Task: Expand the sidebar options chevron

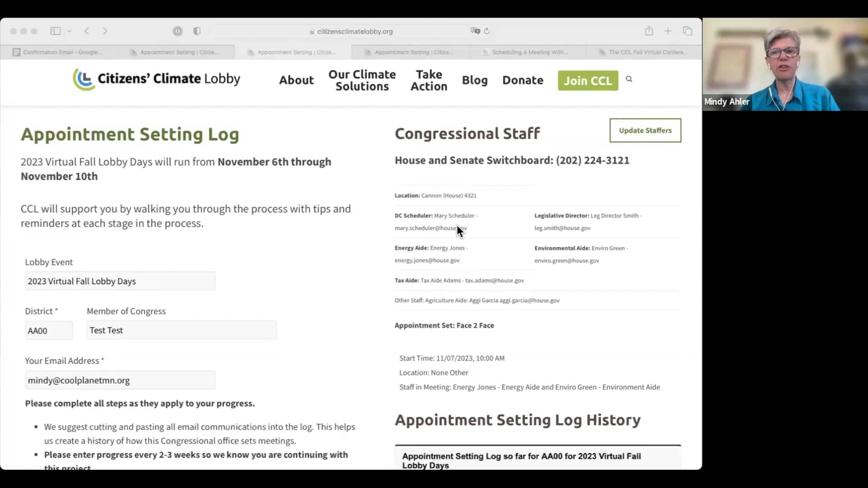Action: point(69,31)
